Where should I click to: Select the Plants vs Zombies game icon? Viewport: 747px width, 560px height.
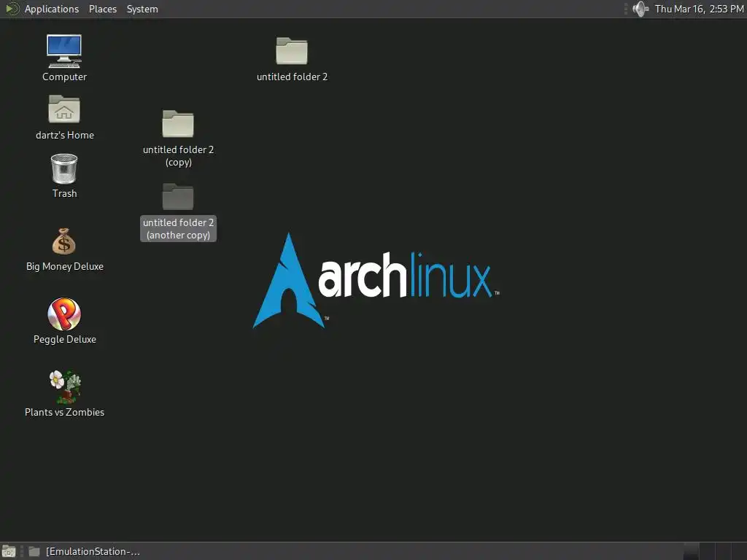[65, 386]
